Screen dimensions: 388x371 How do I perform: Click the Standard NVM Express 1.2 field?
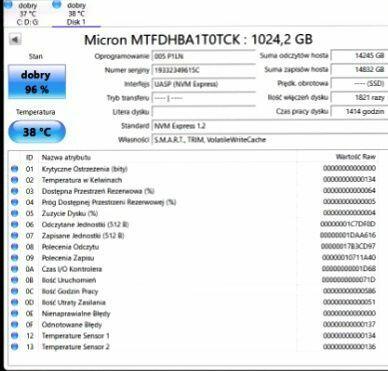click(269, 126)
